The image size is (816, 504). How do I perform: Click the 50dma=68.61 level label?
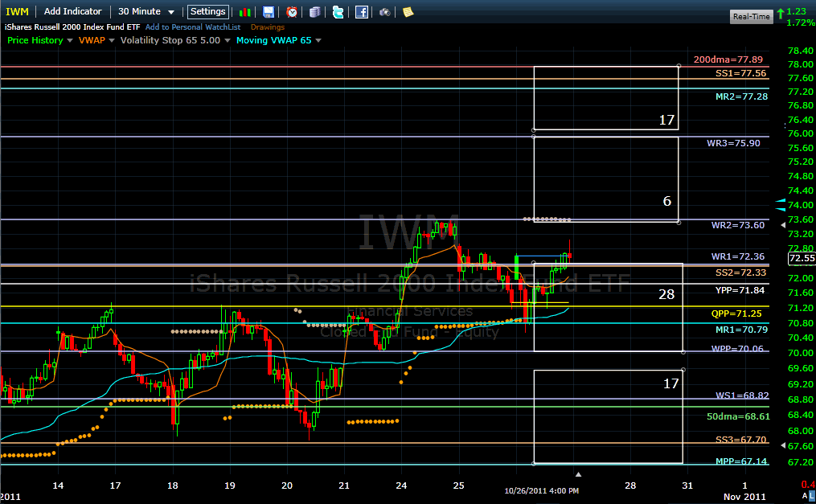(x=739, y=416)
